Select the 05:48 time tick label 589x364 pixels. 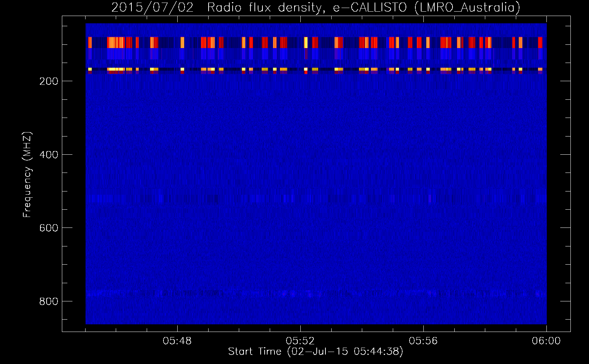coord(177,341)
